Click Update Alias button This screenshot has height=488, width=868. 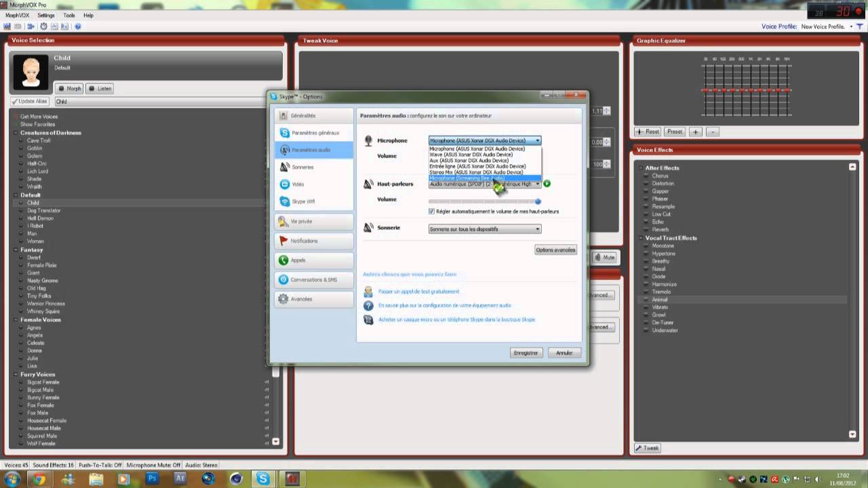[x=30, y=102]
